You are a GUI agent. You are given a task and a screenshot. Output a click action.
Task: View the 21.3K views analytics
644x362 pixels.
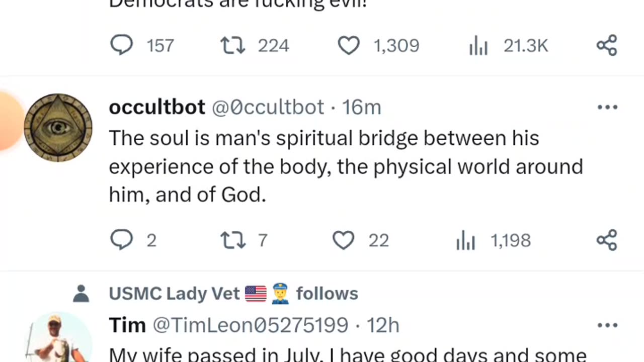point(478,46)
